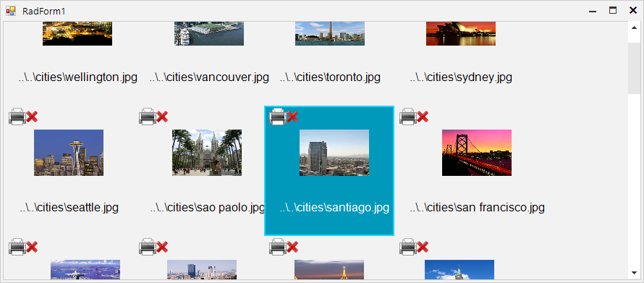Click the vertical scrollbar thumb
The image size is (644, 283).
click(634, 68)
